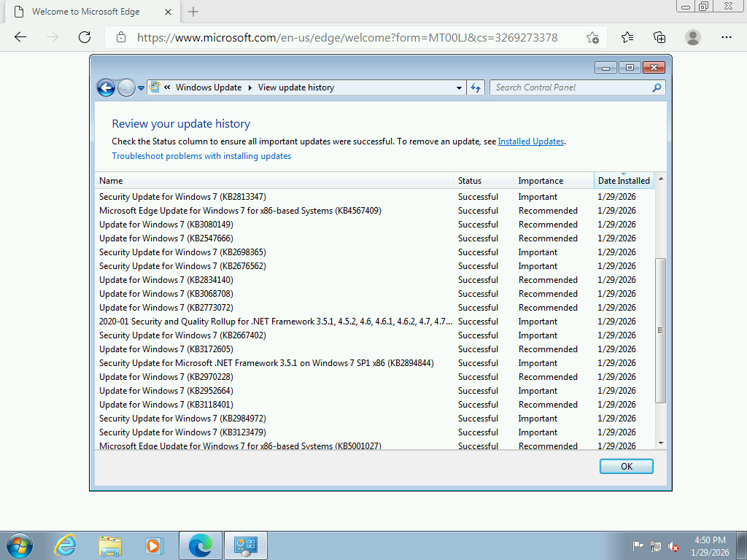The width and height of the screenshot is (747, 560).
Task: Select Update for Windows 7 (KB3080149)
Action: point(374,225)
